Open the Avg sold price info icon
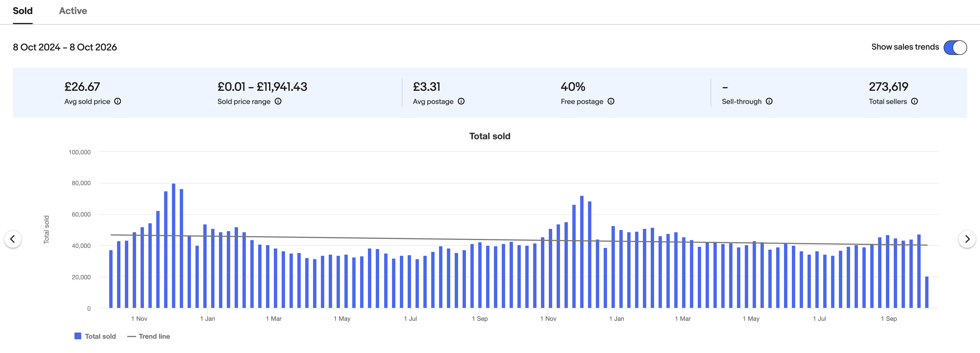Image resolution: width=980 pixels, height=353 pixels. (118, 101)
